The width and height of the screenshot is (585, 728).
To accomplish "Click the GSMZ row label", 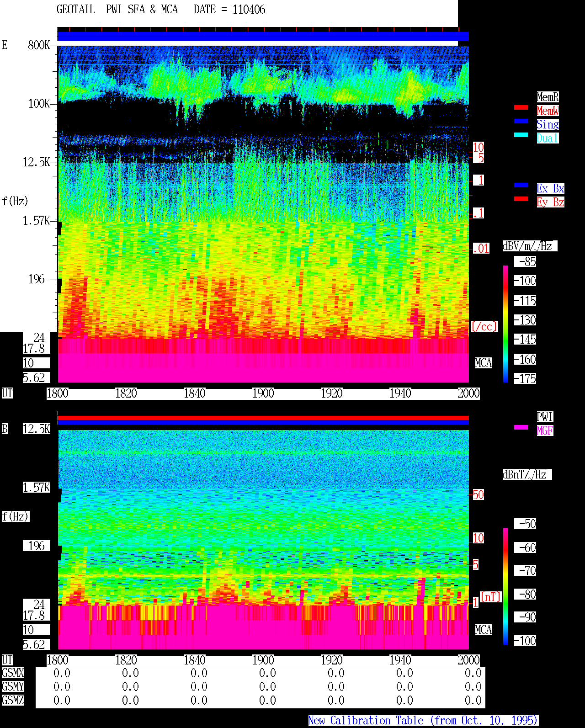I will coord(13,700).
